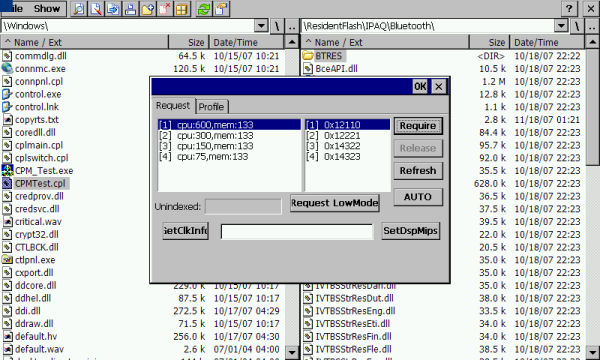Click the delete file red X toolbar icon

pyautogui.click(x=165, y=9)
